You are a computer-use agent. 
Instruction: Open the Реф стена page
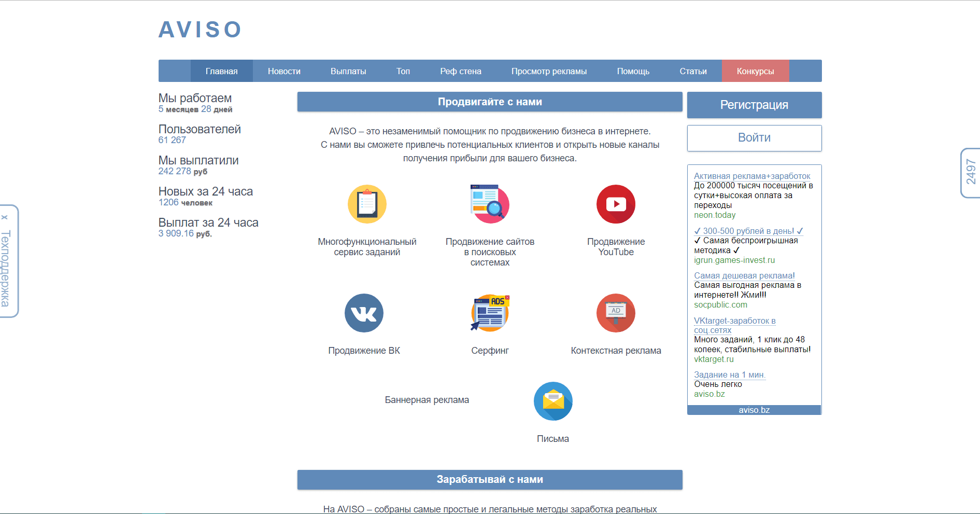tap(461, 71)
